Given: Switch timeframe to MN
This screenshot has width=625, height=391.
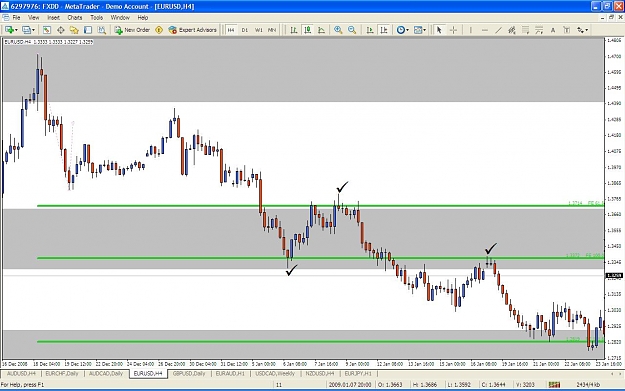Looking at the screenshot, I should tap(271, 30).
